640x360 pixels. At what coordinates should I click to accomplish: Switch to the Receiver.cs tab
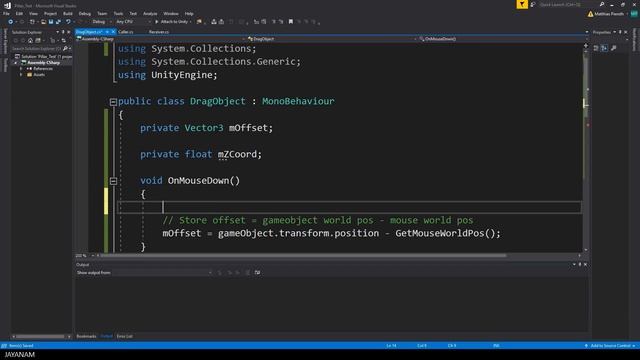(x=159, y=32)
